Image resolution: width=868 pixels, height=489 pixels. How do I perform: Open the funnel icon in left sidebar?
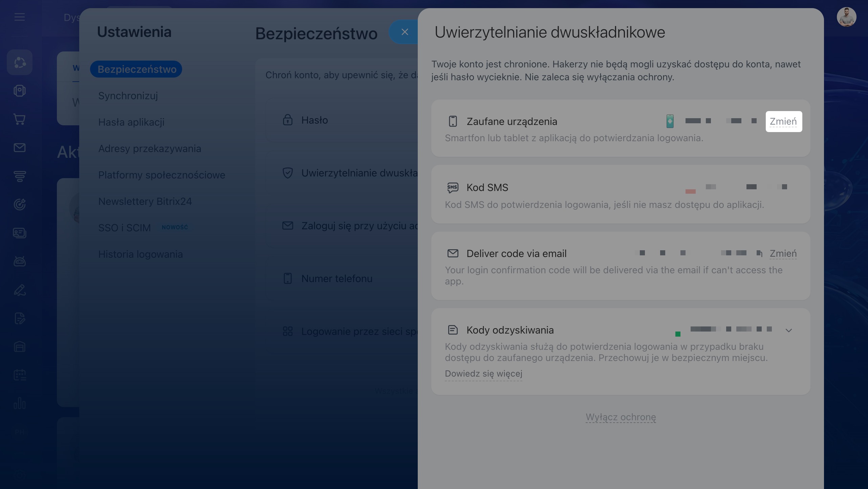click(20, 176)
